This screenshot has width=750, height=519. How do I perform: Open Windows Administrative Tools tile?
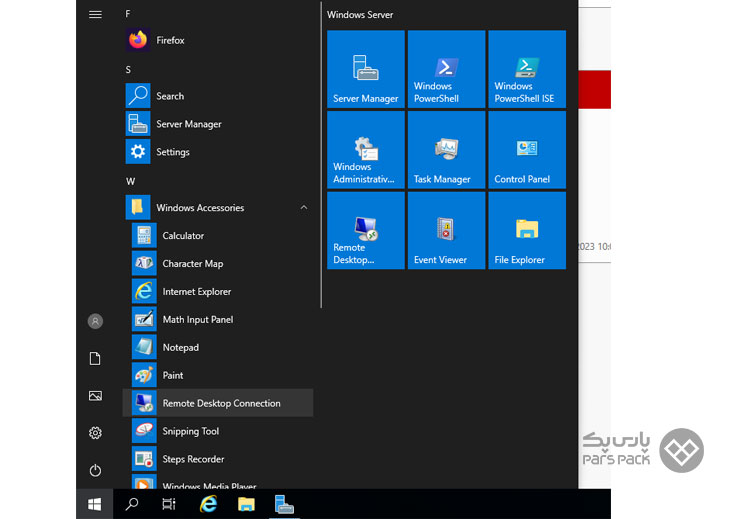coord(366,150)
